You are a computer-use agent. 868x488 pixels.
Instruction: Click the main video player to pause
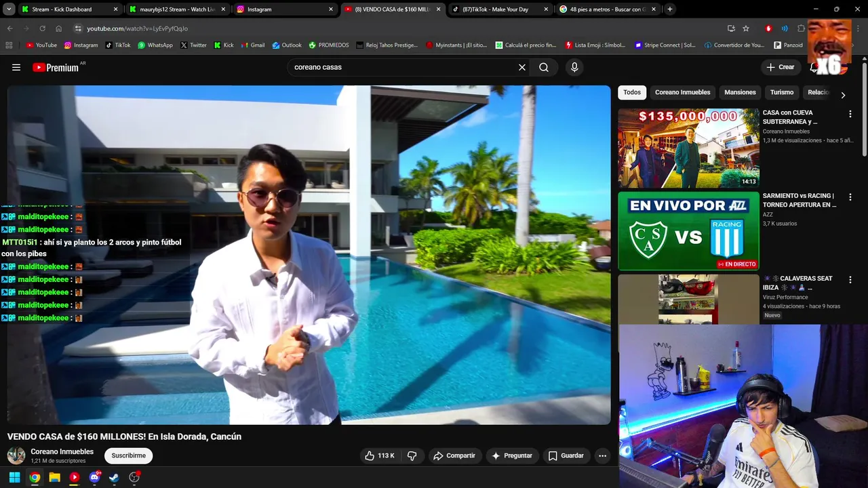point(309,255)
